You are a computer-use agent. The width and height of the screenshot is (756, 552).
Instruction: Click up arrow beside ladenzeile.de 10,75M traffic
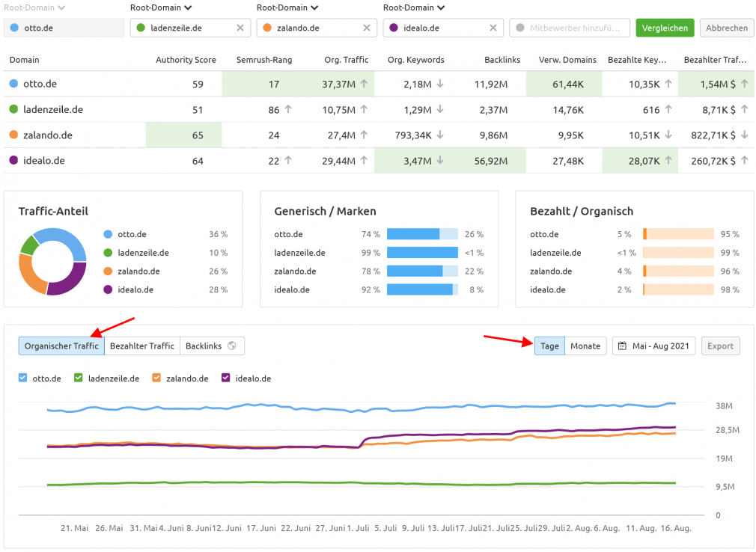tap(364, 109)
